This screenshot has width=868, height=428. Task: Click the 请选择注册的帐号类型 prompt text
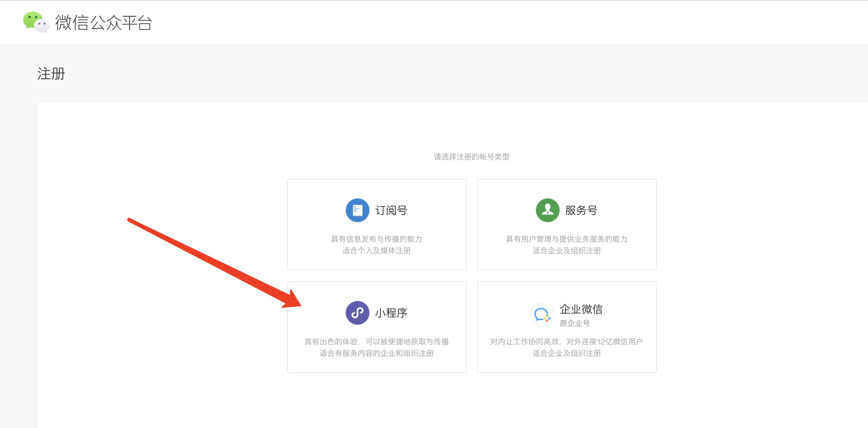(472, 157)
